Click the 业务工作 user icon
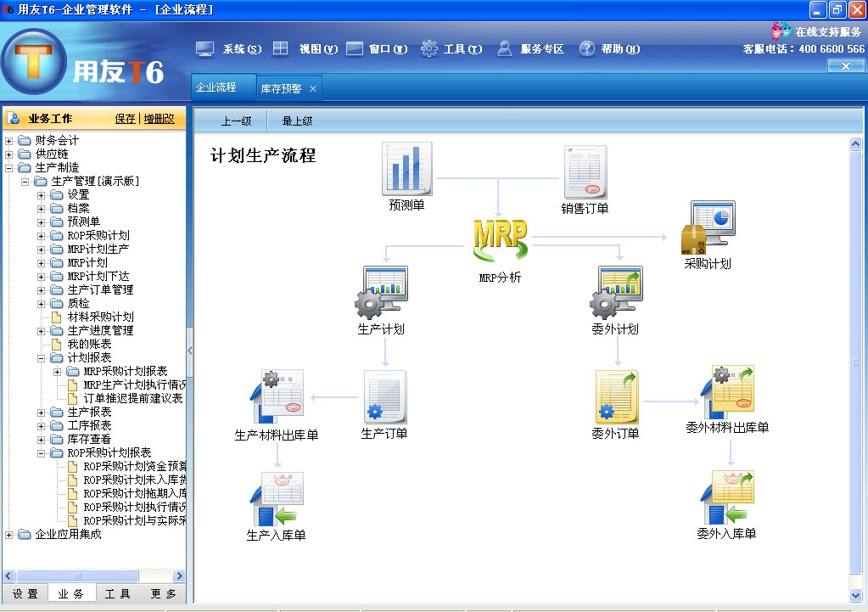868x612 pixels. tap(15, 119)
